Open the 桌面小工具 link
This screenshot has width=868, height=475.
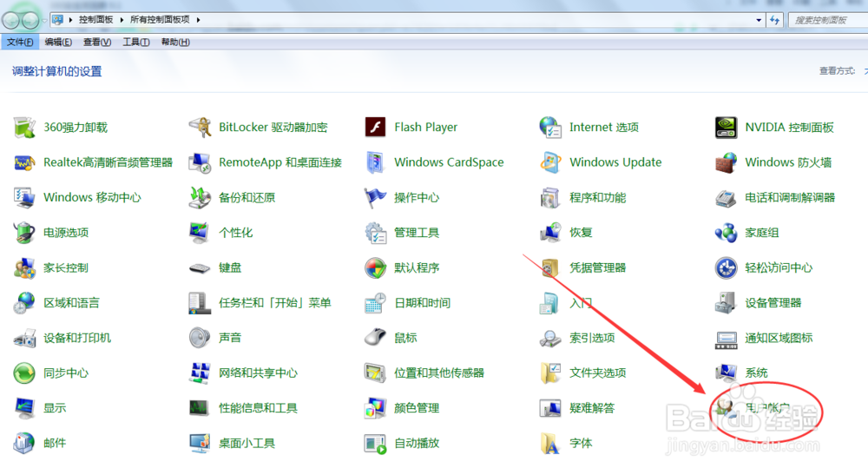pyautogui.click(x=247, y=443)
